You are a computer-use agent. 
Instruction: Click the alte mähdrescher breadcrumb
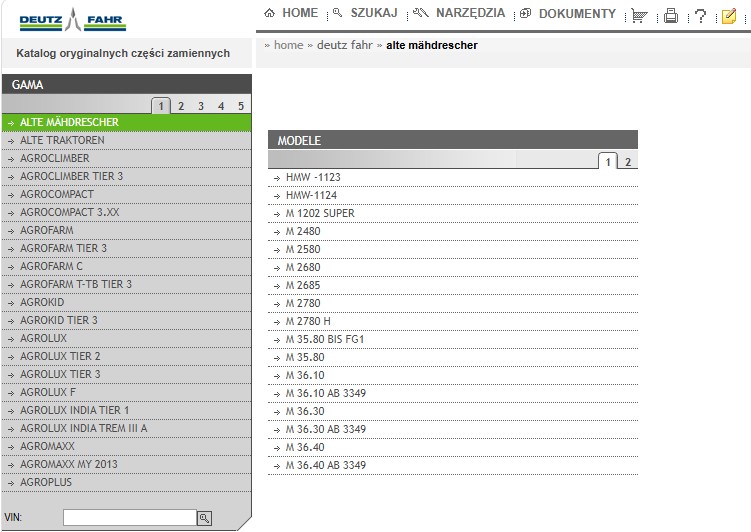[432, 45]
